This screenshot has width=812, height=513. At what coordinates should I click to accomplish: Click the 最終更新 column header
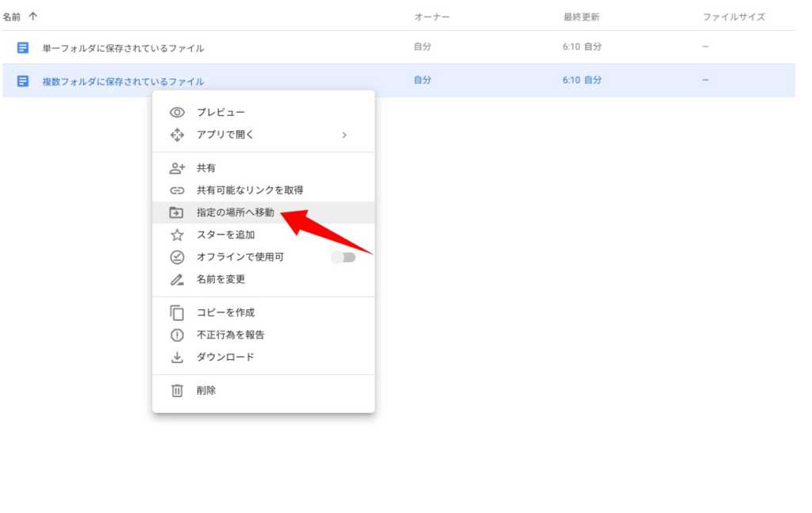tap(582, 17)
